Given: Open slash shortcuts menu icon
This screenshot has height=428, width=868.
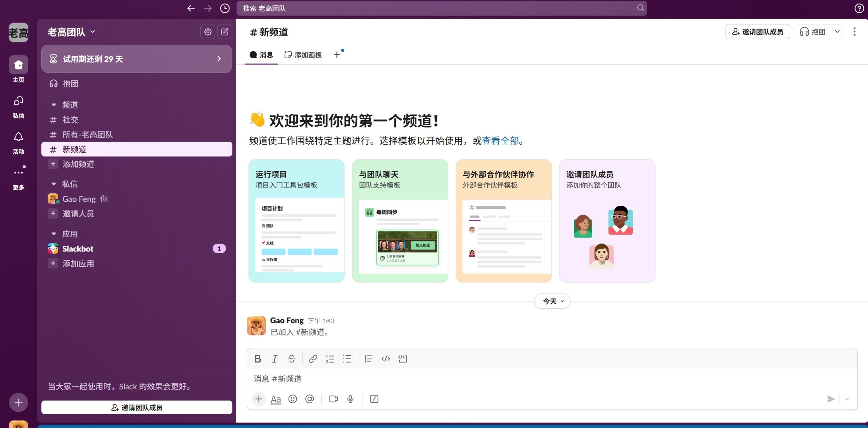Looking at the screenshot, I should (374, 399).
